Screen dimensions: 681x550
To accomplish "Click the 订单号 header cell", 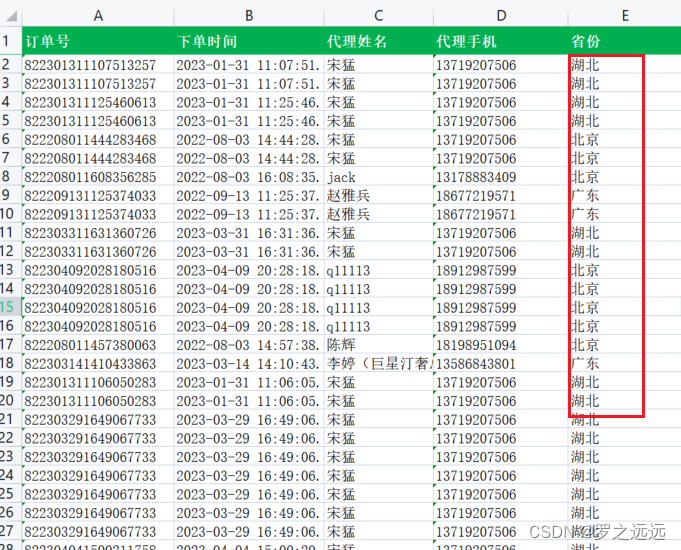I will 98,41.
